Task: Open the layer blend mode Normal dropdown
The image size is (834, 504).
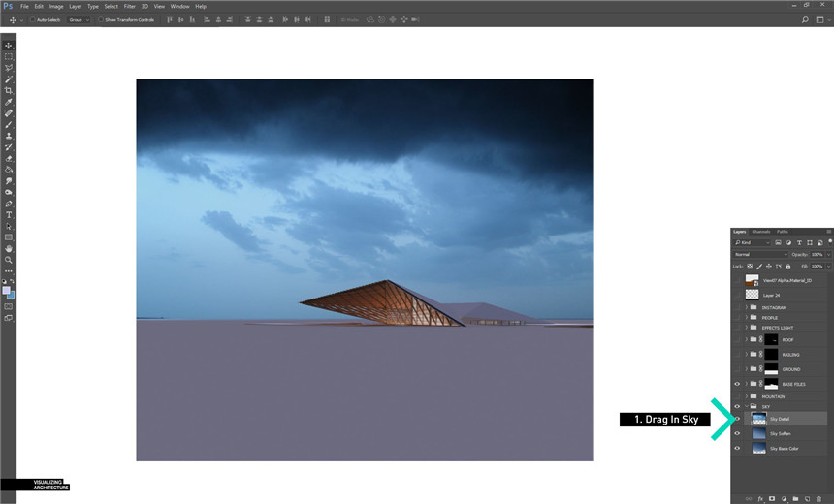Action: coord(761,254)
